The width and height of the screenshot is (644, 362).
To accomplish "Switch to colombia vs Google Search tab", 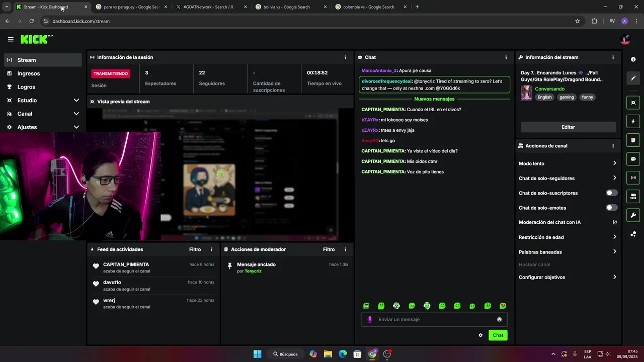I will (371, 7).
